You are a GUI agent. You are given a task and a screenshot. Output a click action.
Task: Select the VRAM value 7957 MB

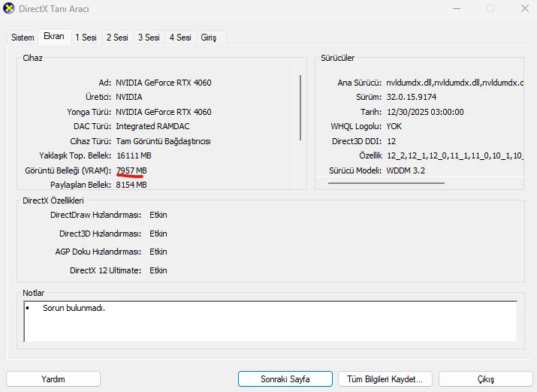coord(131,170)
